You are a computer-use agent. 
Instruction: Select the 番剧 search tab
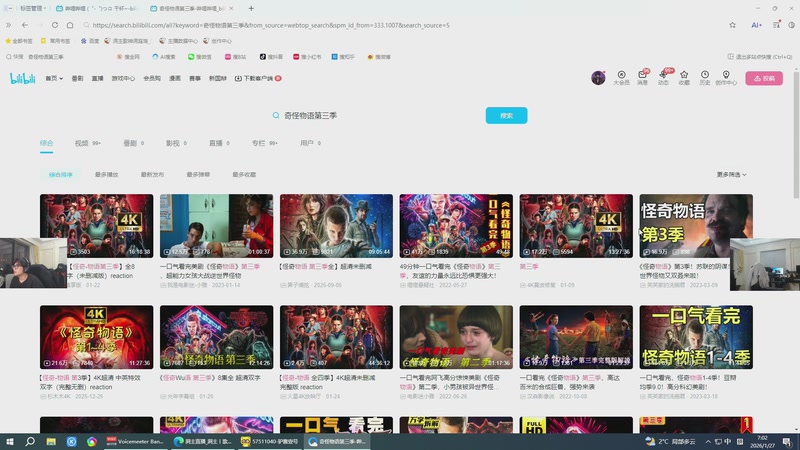(134, 143)
